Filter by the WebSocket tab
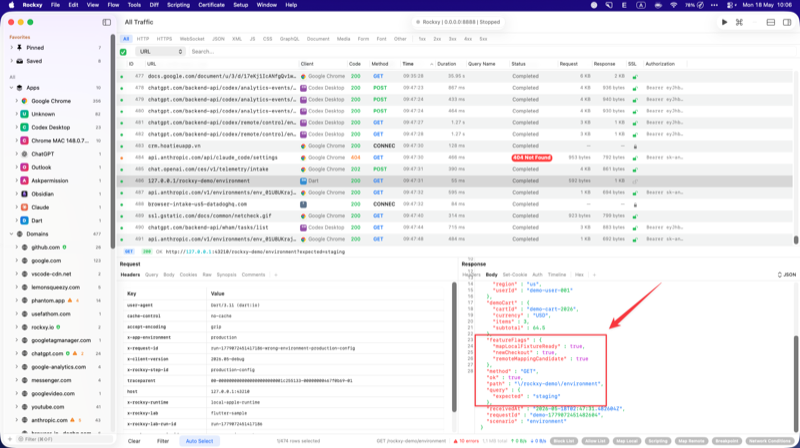This screenshot has width=800, height=448. [x=192, y=39]
